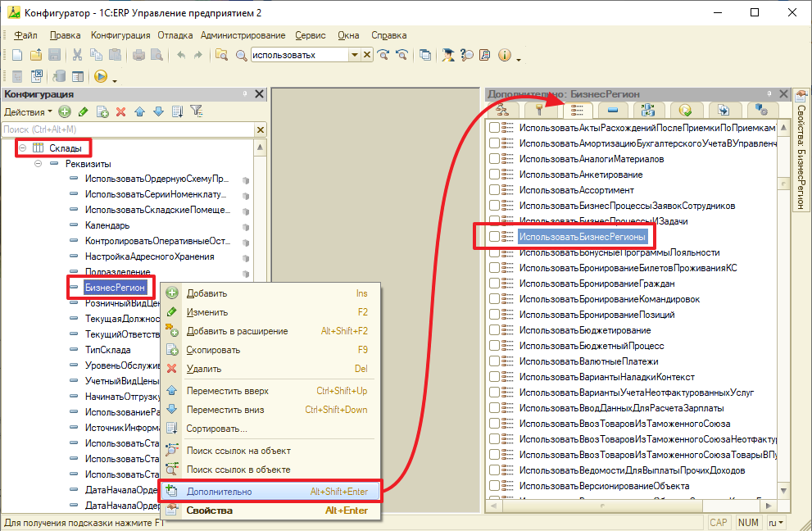Tick checkbox for ИспользоватьБюджетирование
This screenshot has width=812, height=531.
click(495, 330)
